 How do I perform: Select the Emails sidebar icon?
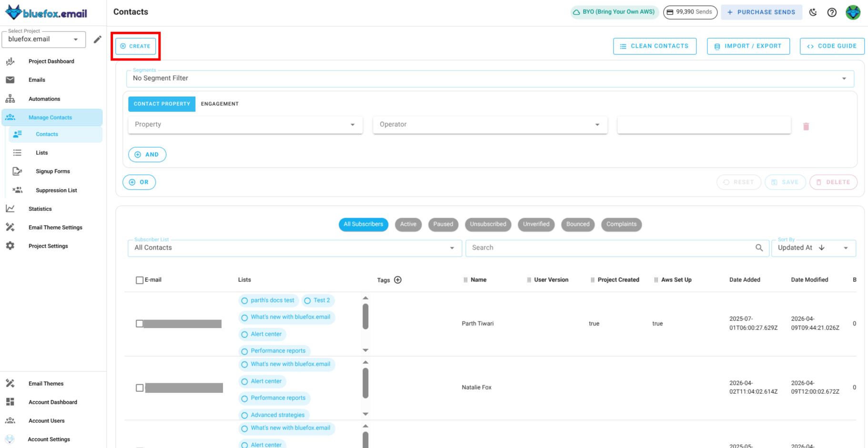click(x=10, y=80)
